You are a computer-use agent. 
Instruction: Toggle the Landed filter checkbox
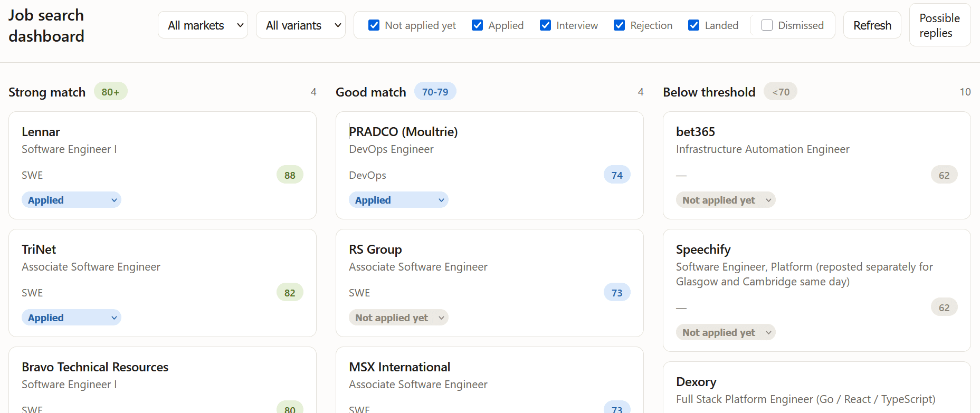pyautogui.click(x=693, y=25)
